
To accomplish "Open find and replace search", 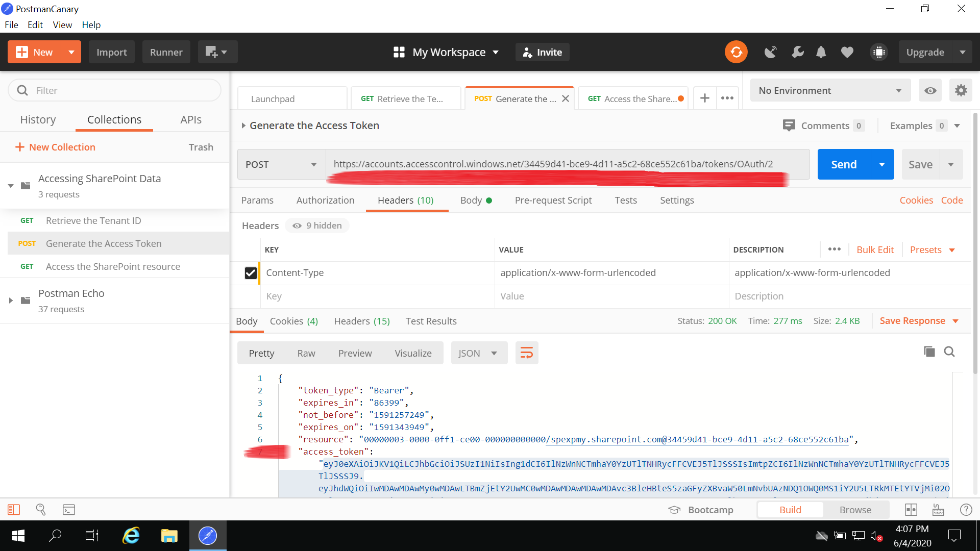I will click(40, 509).
